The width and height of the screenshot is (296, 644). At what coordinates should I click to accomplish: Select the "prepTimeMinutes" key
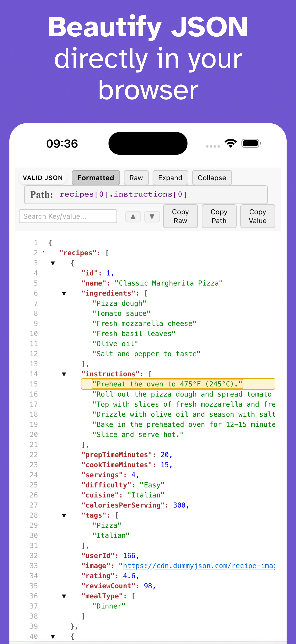(x=117, y=455)
